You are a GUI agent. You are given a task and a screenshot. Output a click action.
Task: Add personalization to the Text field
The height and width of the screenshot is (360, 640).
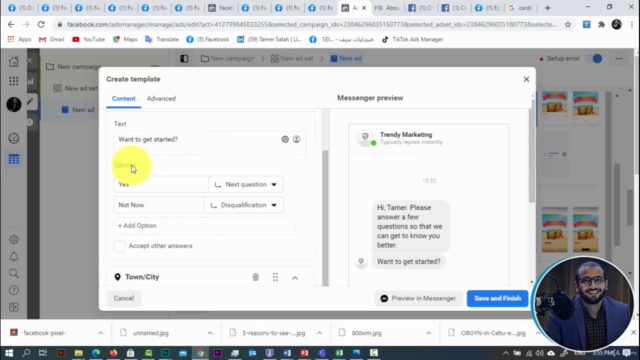[296, 139]
